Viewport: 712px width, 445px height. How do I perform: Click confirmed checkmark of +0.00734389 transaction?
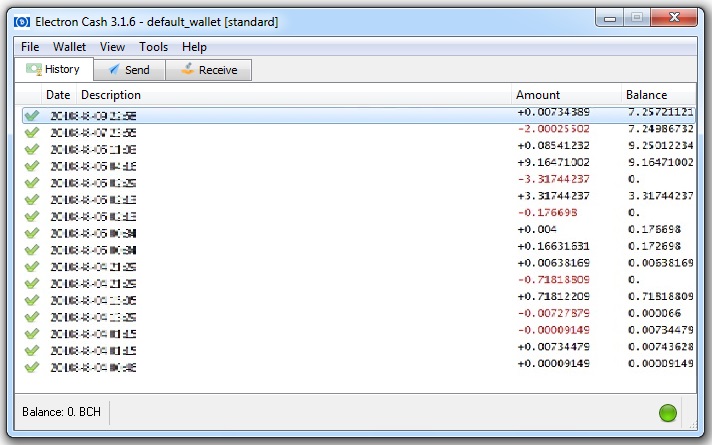pos(32,115)
